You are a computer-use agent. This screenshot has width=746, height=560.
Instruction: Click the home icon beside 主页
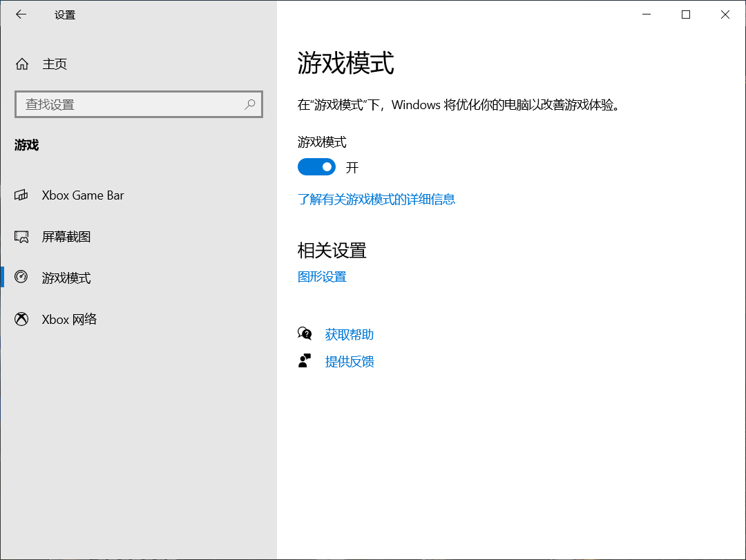coord(22,64)
